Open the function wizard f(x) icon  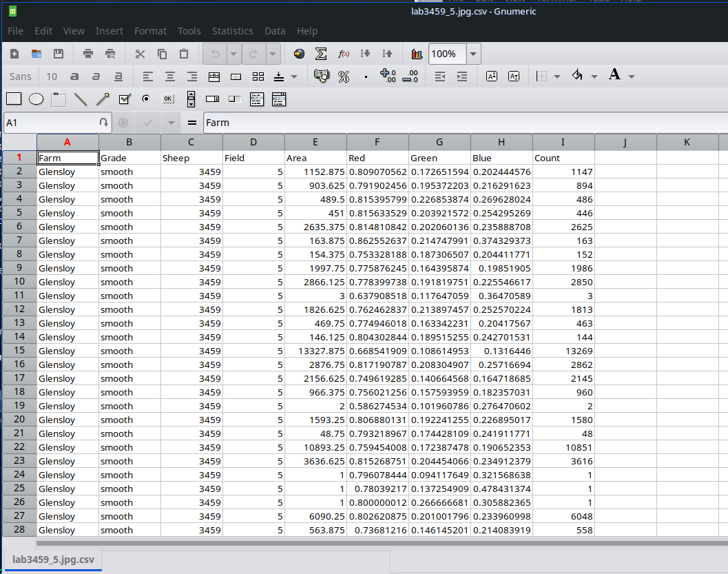(x=344, y=54)
